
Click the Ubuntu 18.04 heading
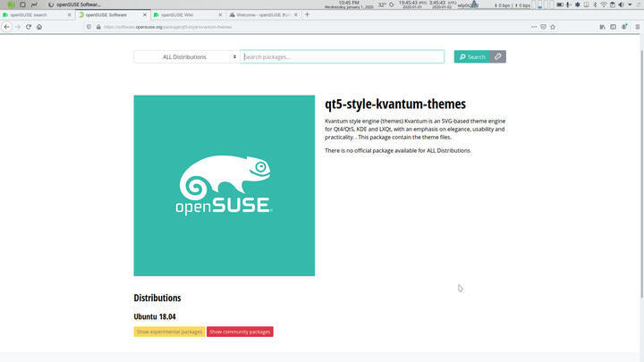[x=155, y=316]
